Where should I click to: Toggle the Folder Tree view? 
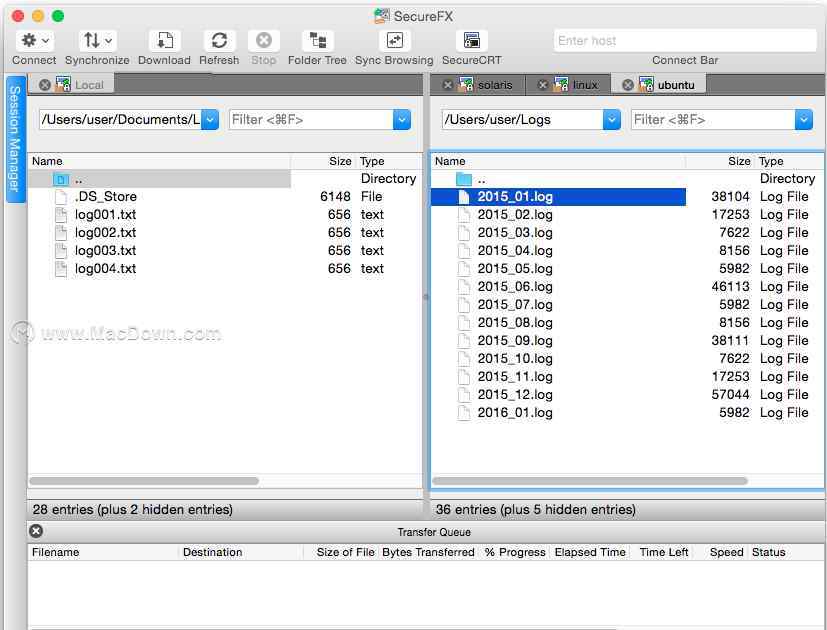pyautogui.click(x=318, y=41)
